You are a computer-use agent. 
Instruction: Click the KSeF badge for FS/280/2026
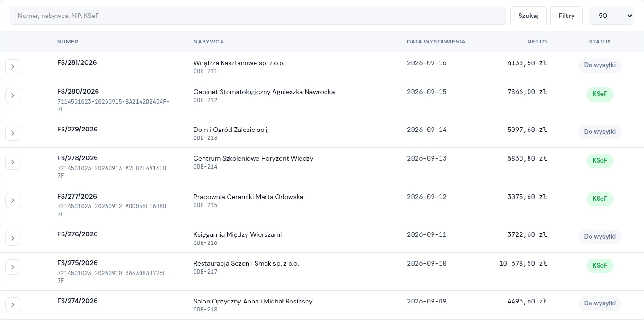click(600, 94)
